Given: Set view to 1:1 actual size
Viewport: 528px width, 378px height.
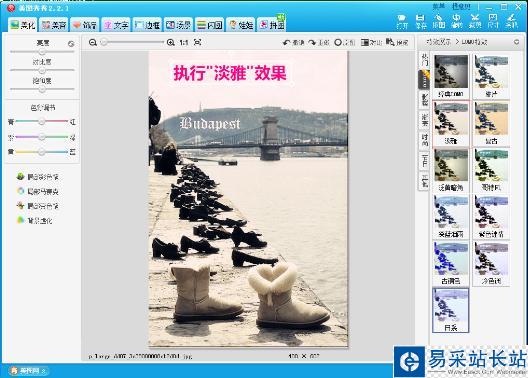Looking at the screenshot, I should coord(184,42).
